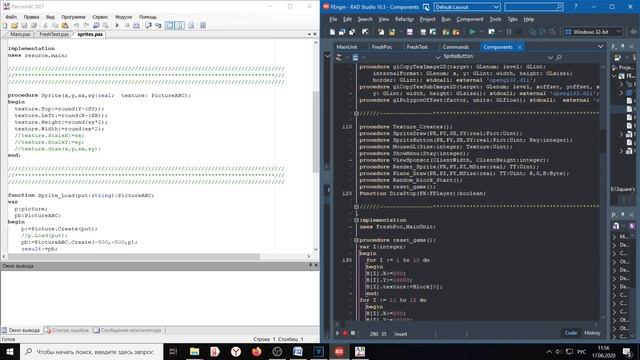Click the RAD Studio title bar search field

(533, 7)
